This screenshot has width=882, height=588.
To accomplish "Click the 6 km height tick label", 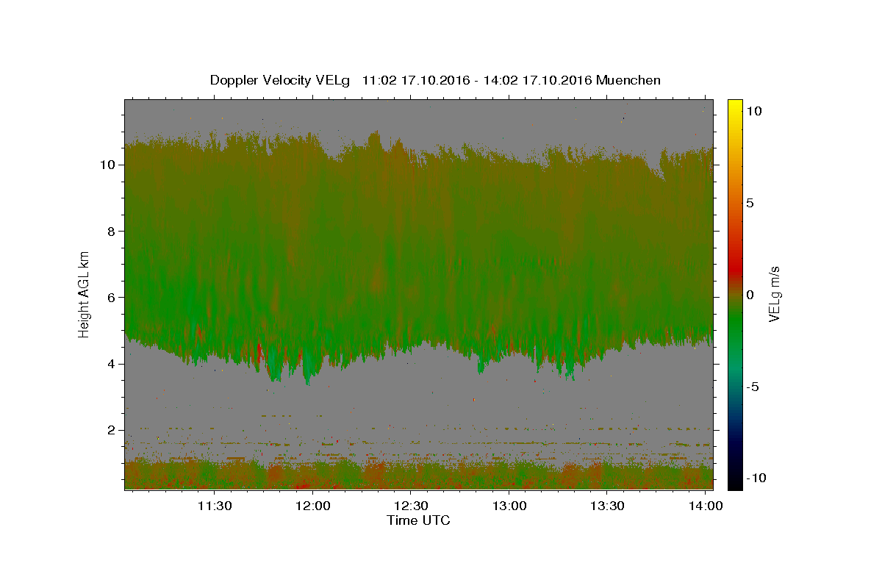I will click(112, 297).
